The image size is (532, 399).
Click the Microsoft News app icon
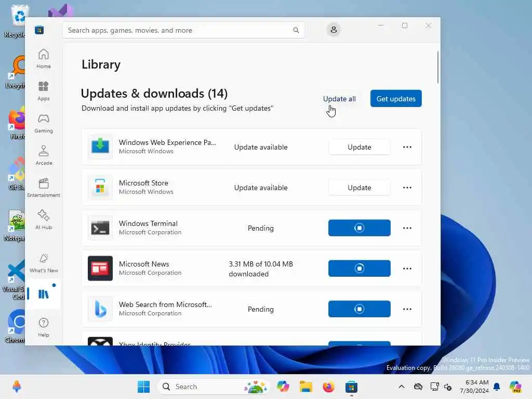[x=100, y=269]
